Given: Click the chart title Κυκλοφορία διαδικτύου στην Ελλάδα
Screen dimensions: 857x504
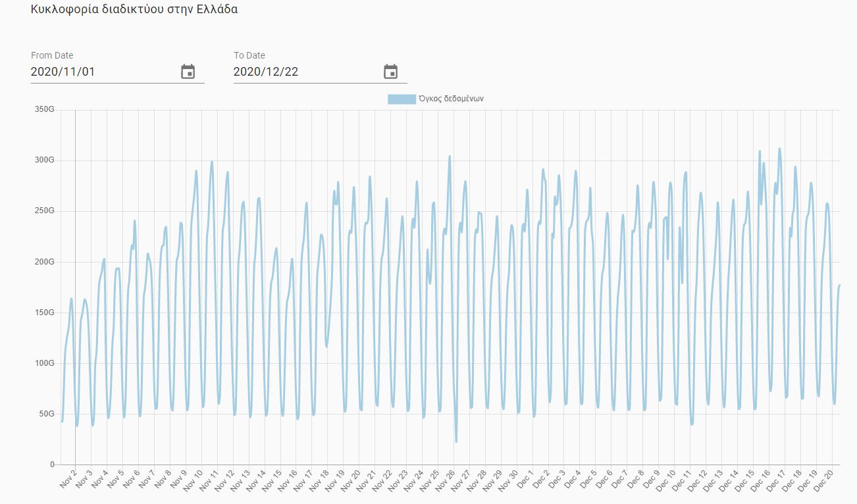Looking at the screenshot, I should (x=134, y=10).
